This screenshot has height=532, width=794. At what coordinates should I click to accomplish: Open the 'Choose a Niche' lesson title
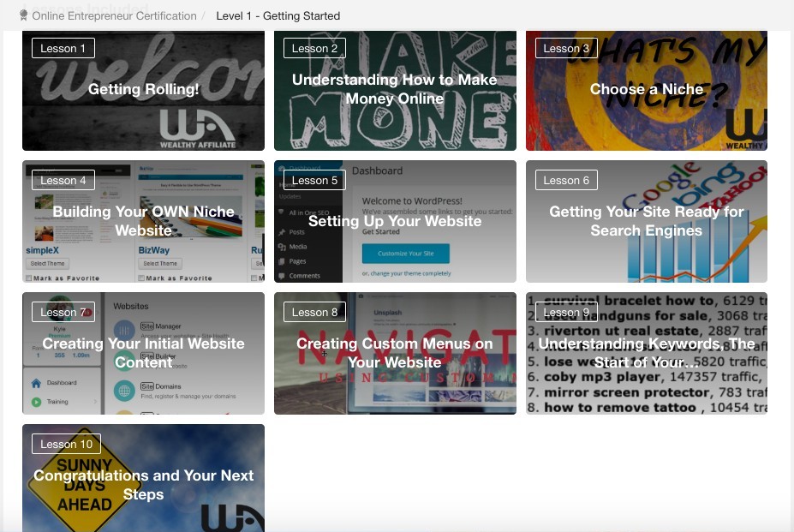click(647, 89)
